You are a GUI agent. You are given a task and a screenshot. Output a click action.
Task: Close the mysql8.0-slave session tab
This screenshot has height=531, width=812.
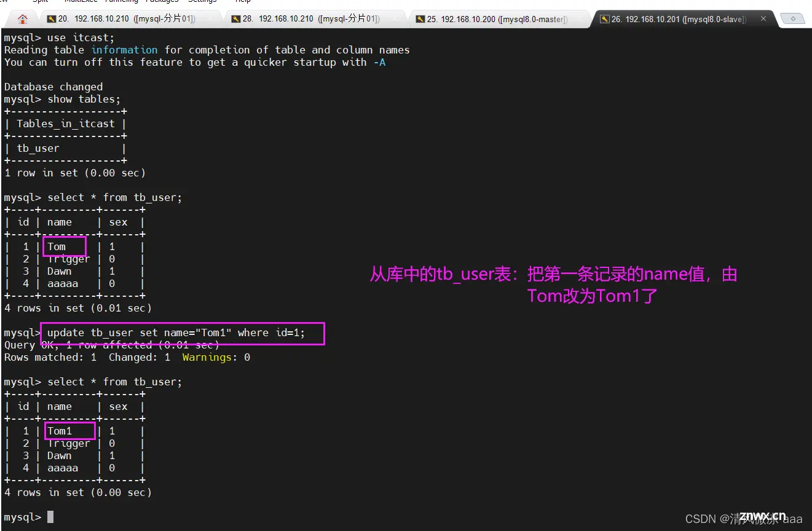pos(763,19)
